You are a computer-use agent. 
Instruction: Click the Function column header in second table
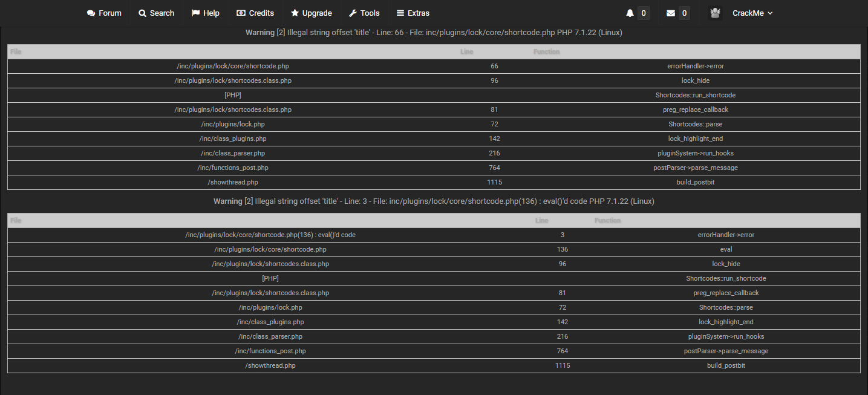click(x=607, y=221)
